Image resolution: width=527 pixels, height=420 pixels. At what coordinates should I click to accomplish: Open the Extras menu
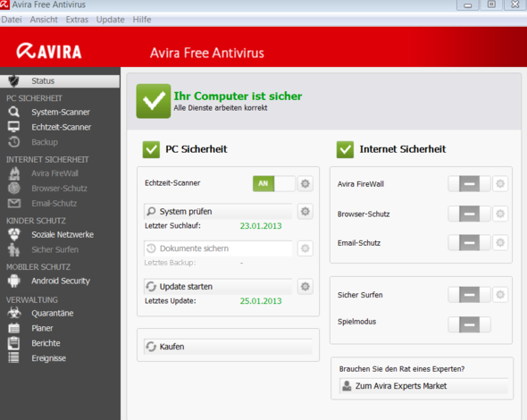(x=77, y=20)
